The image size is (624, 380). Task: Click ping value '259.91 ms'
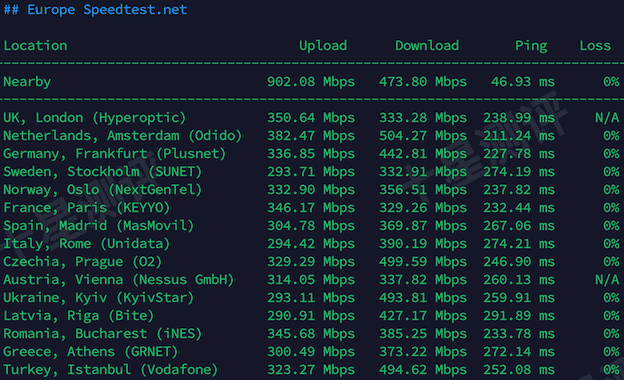tap(519, 298)
